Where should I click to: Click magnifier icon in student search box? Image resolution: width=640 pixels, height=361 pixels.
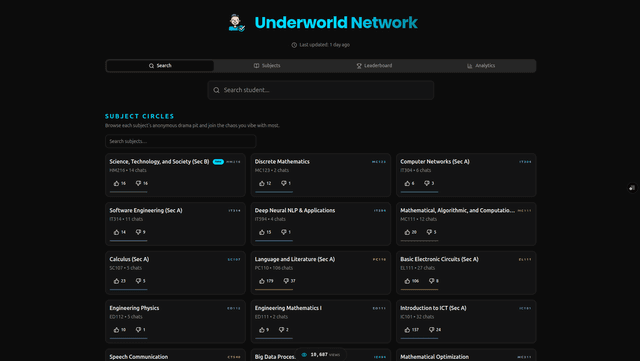tap(216, 90)
